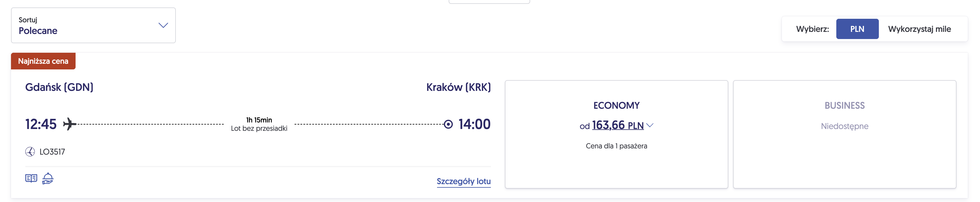Click flight number LO3517
This screenshot has height=202, width=980.
click(52, 152)
